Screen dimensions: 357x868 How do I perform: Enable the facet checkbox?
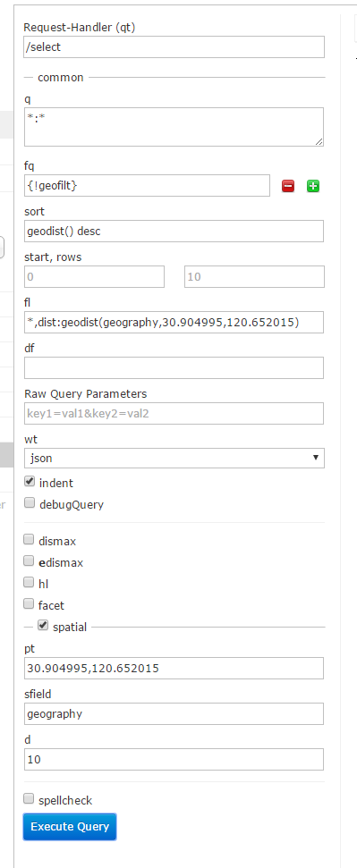29,604
